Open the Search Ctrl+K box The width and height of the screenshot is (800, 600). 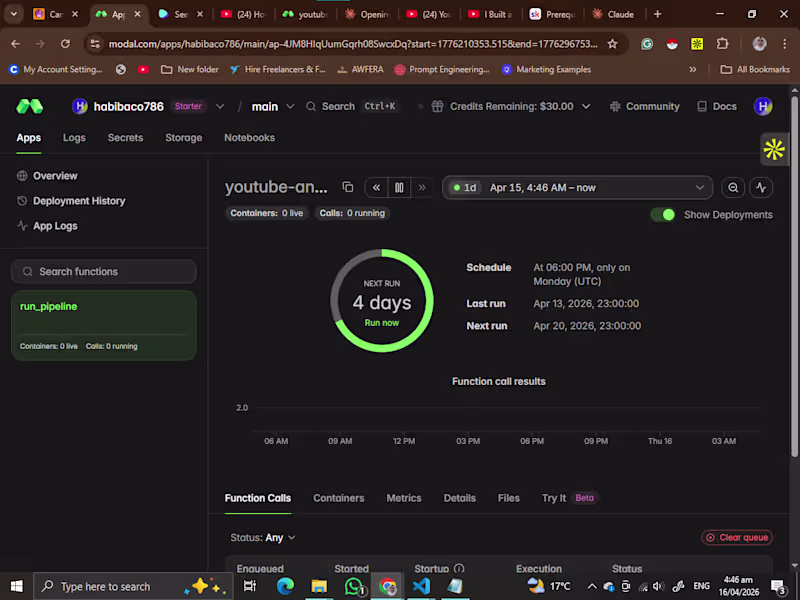352,106
